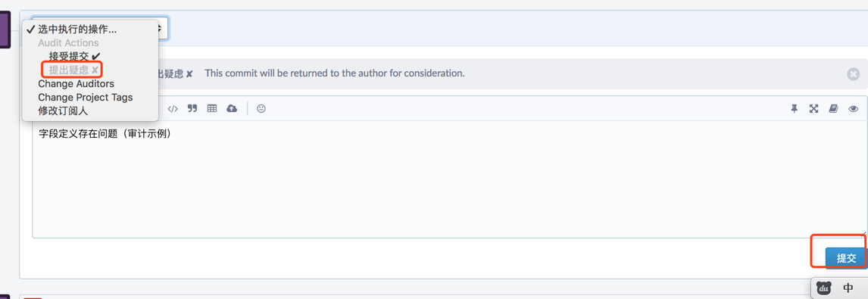Toggle the eye preview icon
This screenshot has height=299, width=868.
pyautogui.click(x=853, y=108)
